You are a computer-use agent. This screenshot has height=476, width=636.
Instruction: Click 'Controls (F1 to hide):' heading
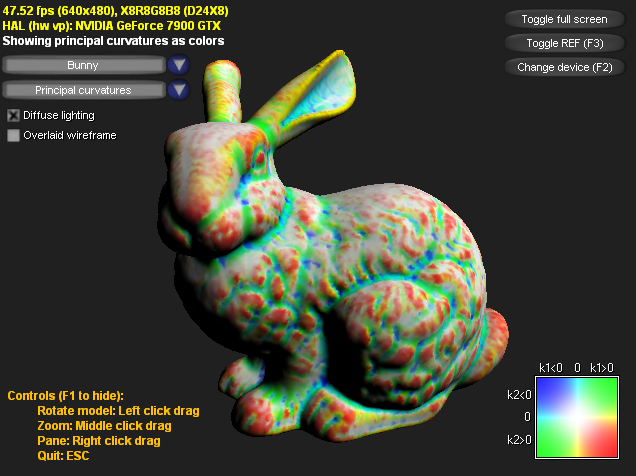pyautogui.click(x=66, y=396)
